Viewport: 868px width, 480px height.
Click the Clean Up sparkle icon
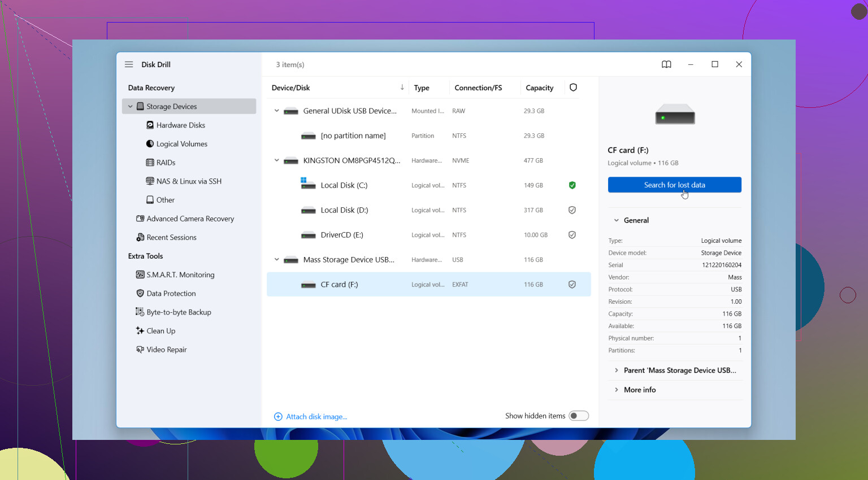(140, 330)
